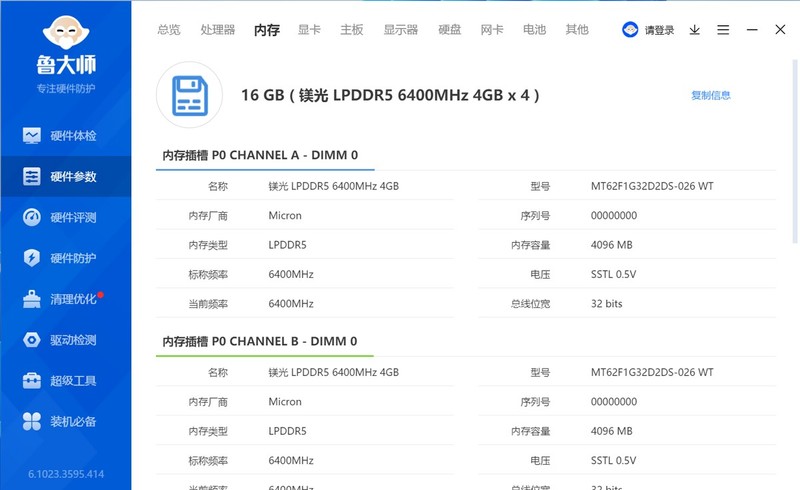Click Channel B name 镁光 LPDDR5 6400MHz 4GB
This screenshot has width=800, height=490.
pos(334,373)
